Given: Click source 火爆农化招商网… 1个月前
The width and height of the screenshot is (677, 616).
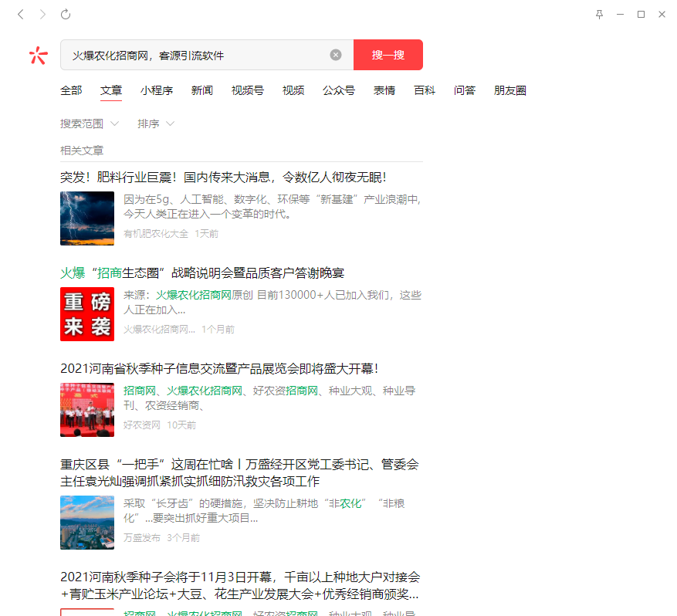Looking at the screenshot, I should pos(179,330).
